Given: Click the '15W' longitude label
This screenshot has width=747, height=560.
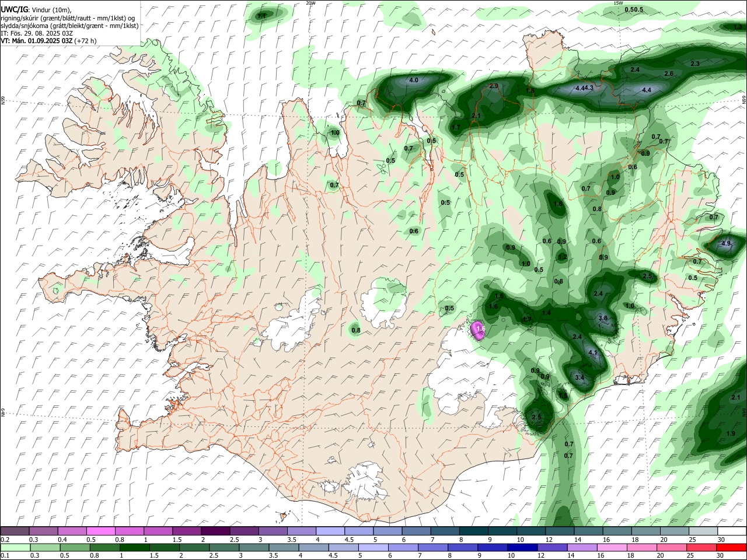Looking at the screenshot, I should click(619, 3).
